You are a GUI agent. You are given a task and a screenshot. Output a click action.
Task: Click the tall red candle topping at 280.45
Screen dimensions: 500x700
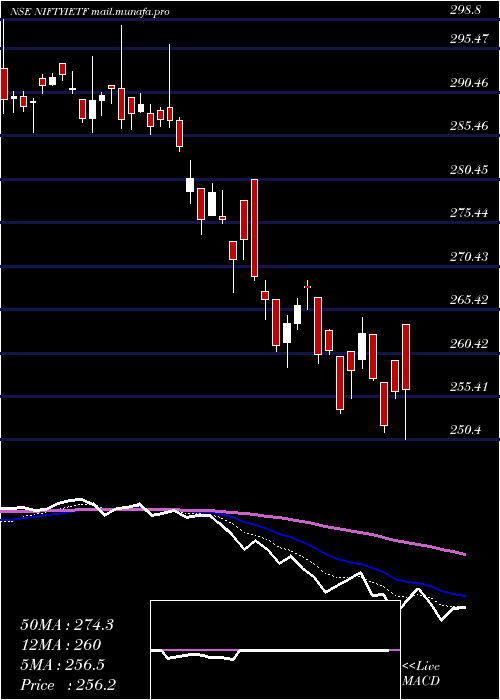[254, 228]
